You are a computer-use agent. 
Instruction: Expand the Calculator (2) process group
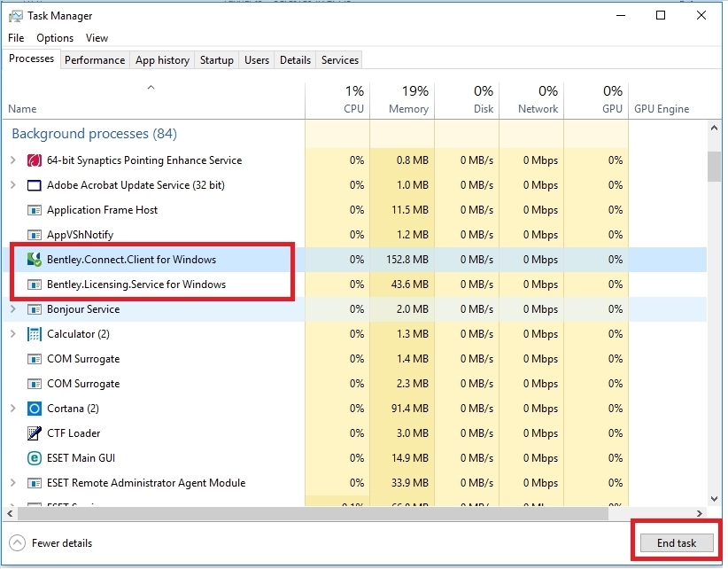point(13,334)
